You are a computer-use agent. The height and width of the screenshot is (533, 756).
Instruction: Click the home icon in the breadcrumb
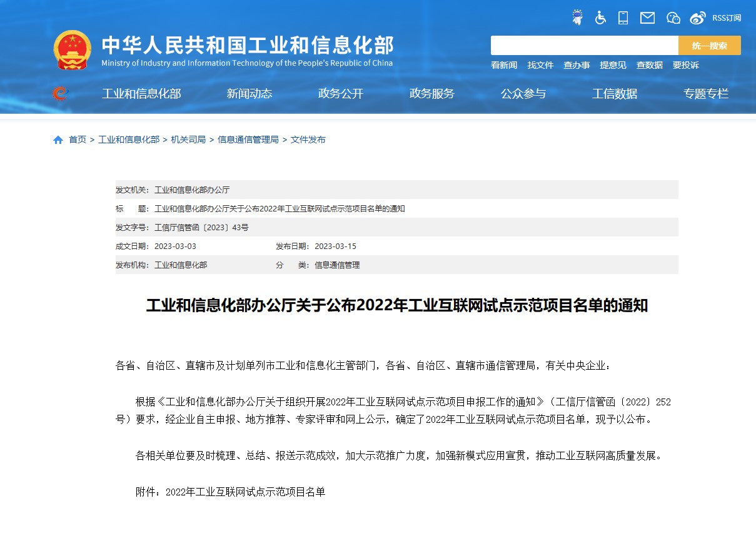[x=58, y=140]
